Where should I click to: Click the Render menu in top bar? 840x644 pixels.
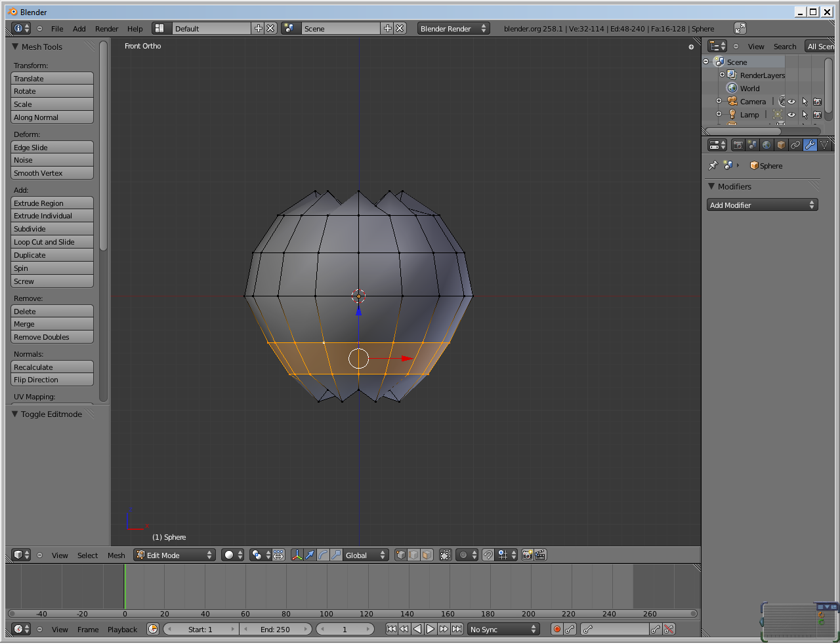106,28
